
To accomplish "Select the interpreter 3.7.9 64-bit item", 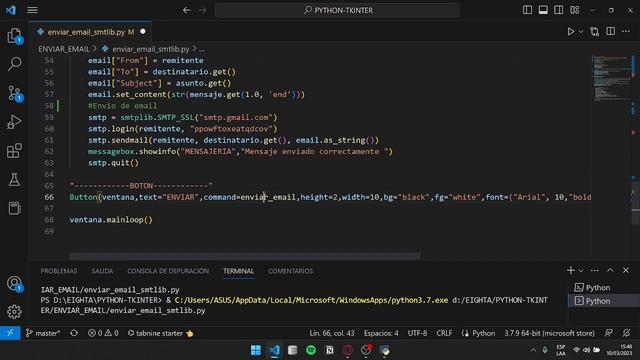I will [x=549, y=333].
